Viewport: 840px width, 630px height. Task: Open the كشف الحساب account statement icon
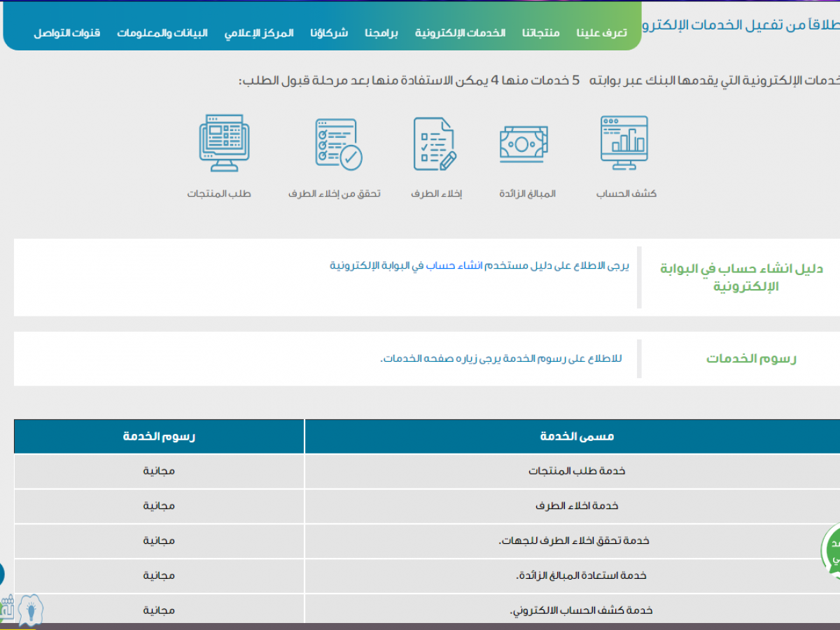624,143
